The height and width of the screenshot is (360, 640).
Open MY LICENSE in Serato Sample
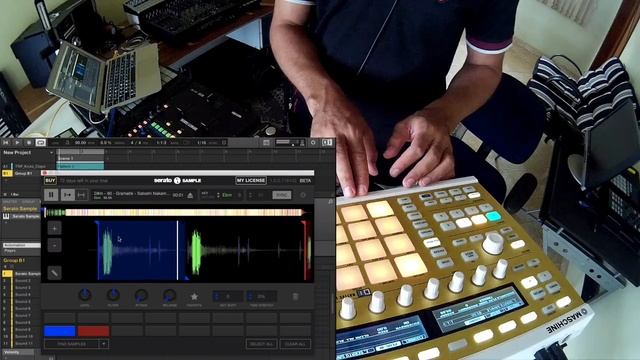(251, 180)
